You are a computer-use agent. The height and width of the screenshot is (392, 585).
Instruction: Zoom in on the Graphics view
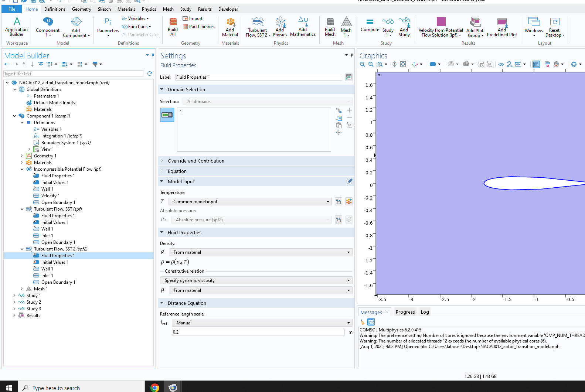point(362,64)
